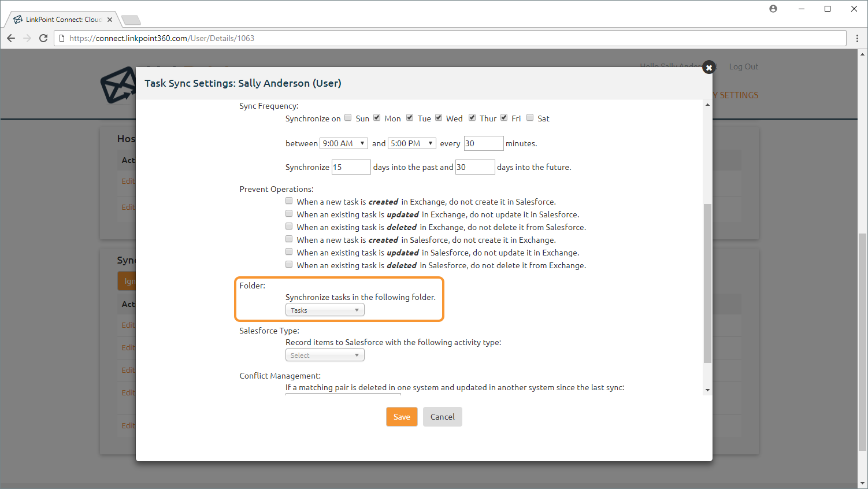Open the 5:00 PM end time dropdown

click(x=412, y=143)
